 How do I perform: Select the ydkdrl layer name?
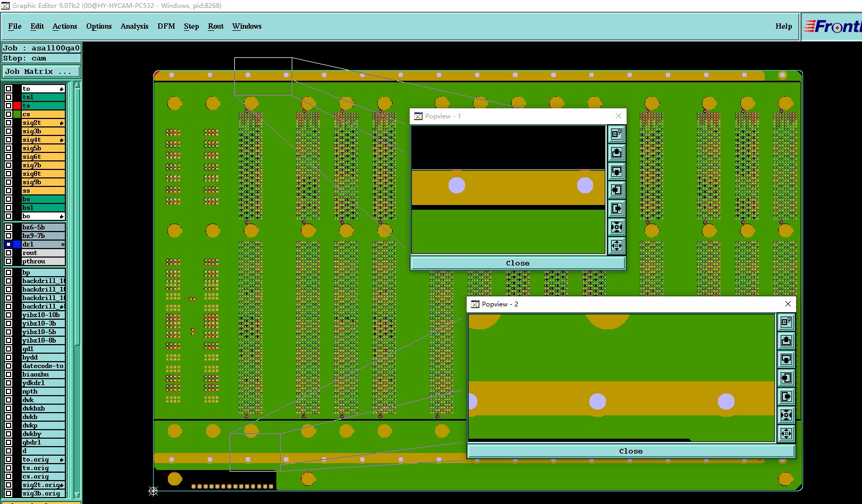click(43, 383)
